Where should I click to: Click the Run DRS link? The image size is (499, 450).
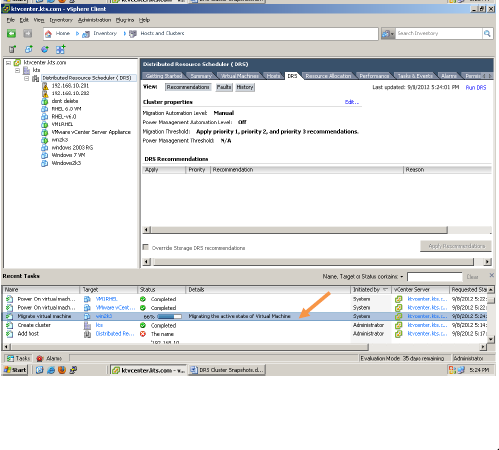(x=476, y=87)
